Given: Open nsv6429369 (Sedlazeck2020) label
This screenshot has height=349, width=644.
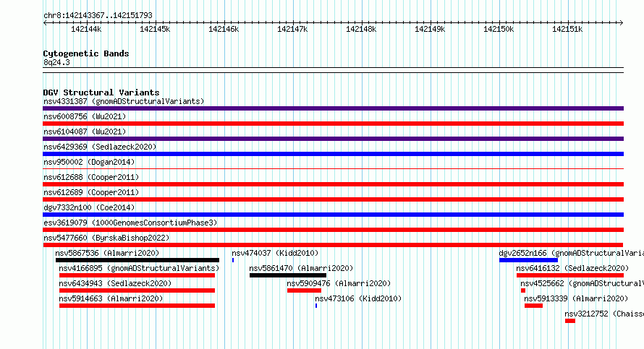Looking at the screenshot, I should pyautogui.click(x=100, y=147).
